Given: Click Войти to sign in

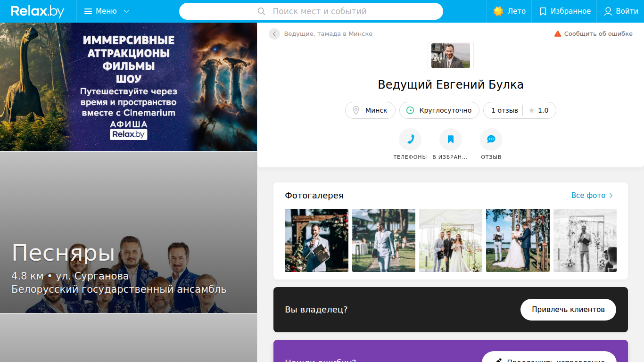Looking at the screenshot, I should [621, 11].
